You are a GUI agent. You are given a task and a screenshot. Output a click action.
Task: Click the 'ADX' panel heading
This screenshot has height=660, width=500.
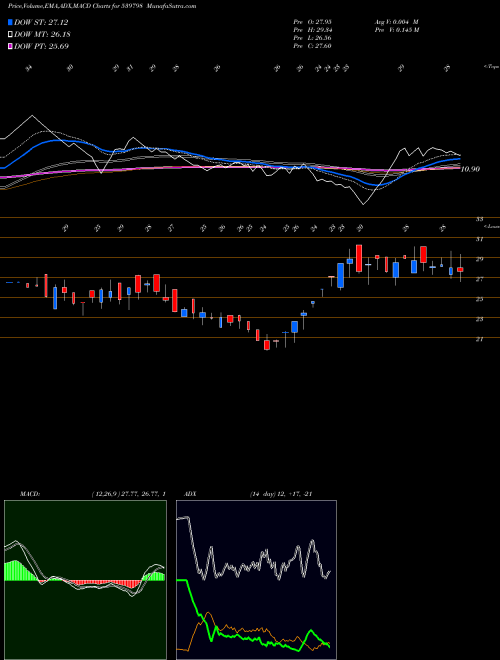(190, 494)
